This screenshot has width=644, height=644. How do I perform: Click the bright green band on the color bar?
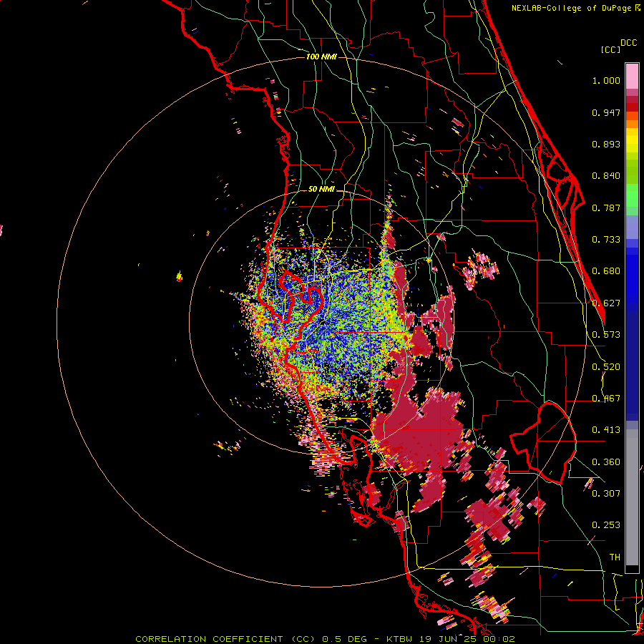tap(632, 195)
